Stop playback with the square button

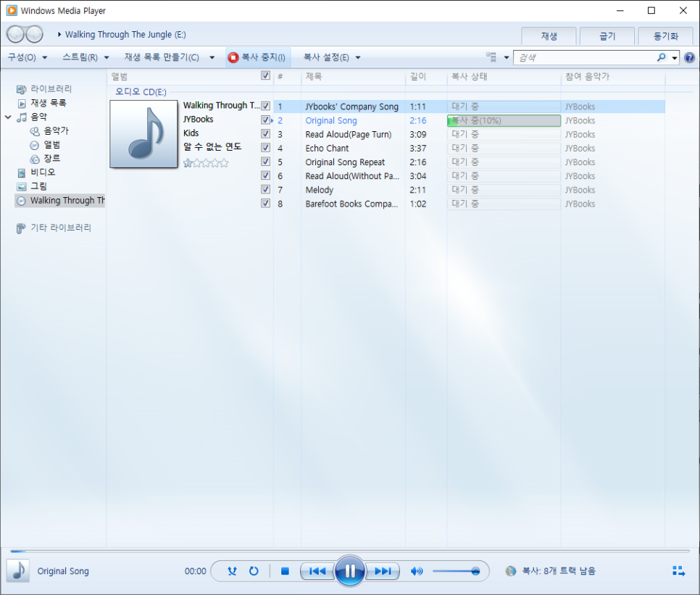click(x=285, y=571)
